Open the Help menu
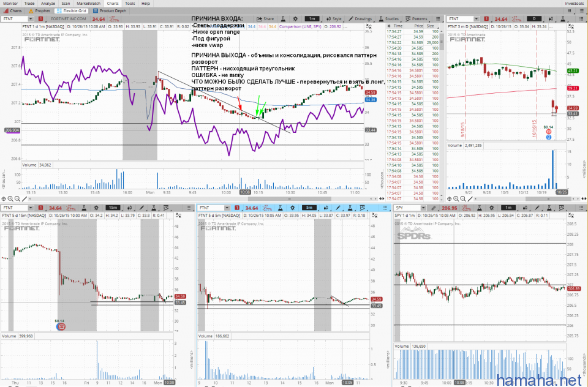This screenshot has height=387, width=588. point(146,4)
